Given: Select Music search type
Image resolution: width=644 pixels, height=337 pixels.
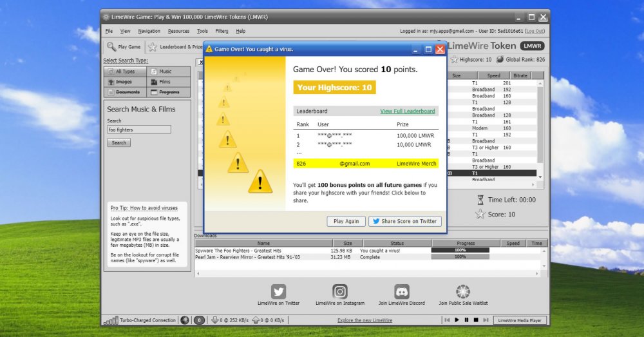Looking at the screenshot, I should 169,71.
